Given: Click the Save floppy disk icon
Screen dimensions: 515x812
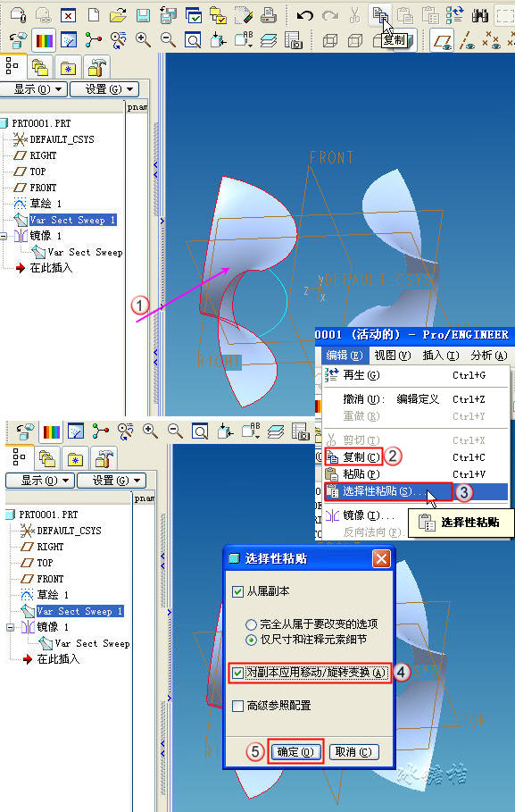Looking at the screenshot, I should [143, 15].
